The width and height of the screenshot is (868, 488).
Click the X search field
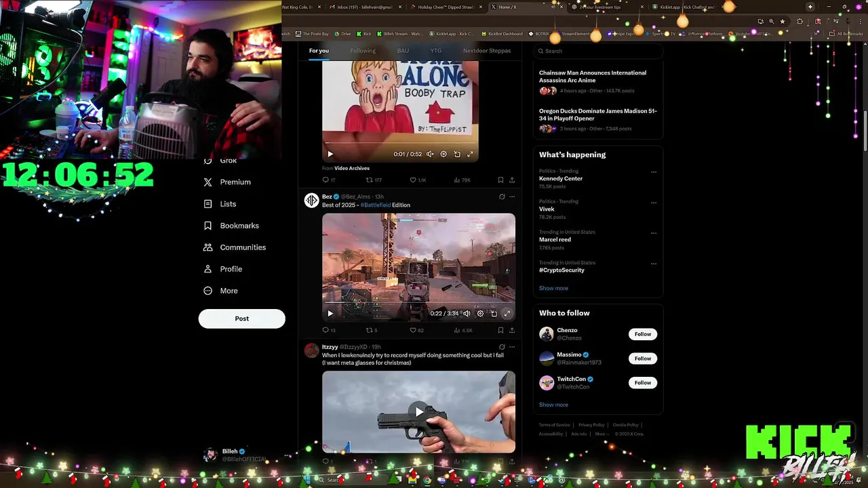[598, 51]
